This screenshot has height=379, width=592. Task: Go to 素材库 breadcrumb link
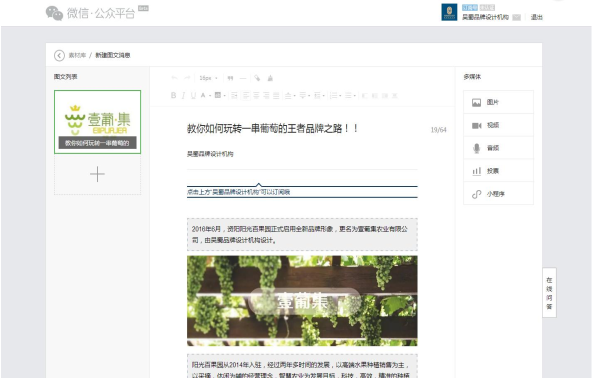coord(77,55)
